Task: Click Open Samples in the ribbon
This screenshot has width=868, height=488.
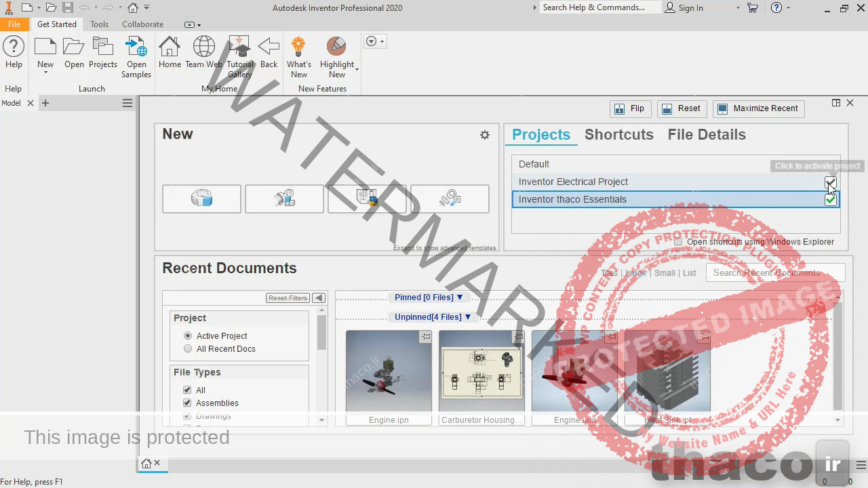Action: click(x=136, y=58)
